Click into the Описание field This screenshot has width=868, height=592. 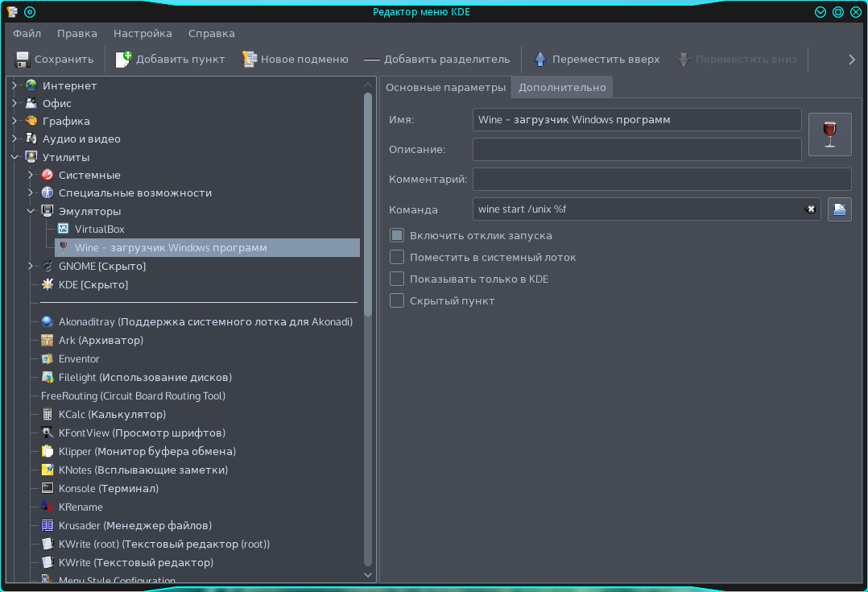(637, 150)
